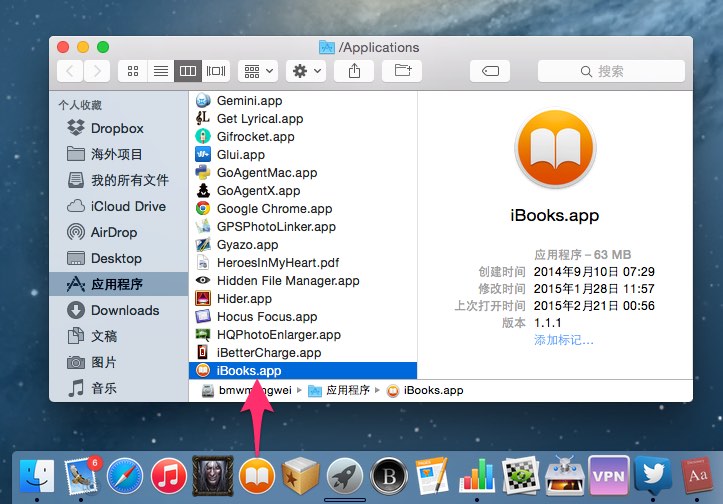This screenshot has height=504, width=723.
Task: Open 我的所有文件 in the sidebar
Action: [119, 180]
